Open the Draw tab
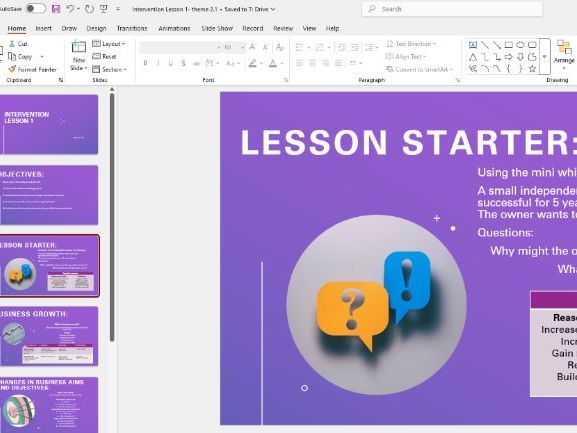The height and width of the screenshot is (433, 577). point(69,28)
